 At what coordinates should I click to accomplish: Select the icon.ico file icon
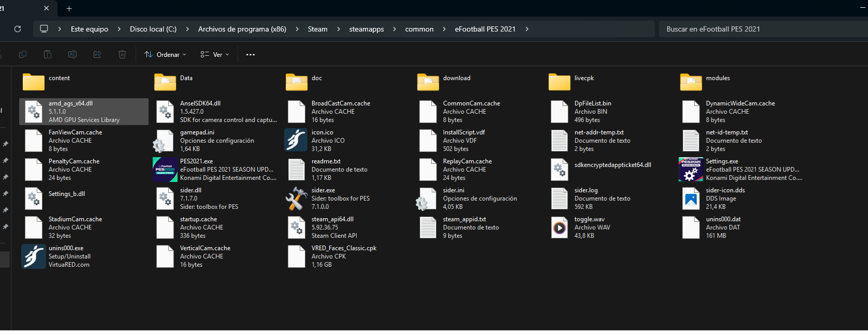(296, 140)
